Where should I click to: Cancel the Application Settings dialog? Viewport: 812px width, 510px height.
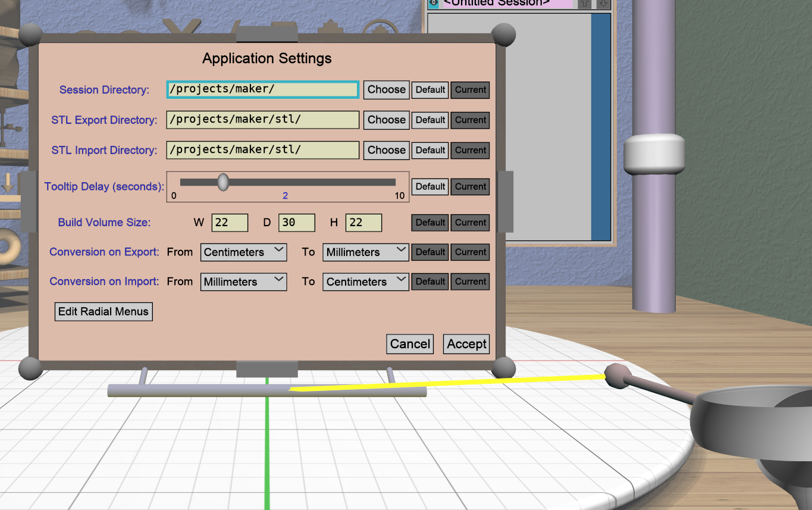(410, 344)
